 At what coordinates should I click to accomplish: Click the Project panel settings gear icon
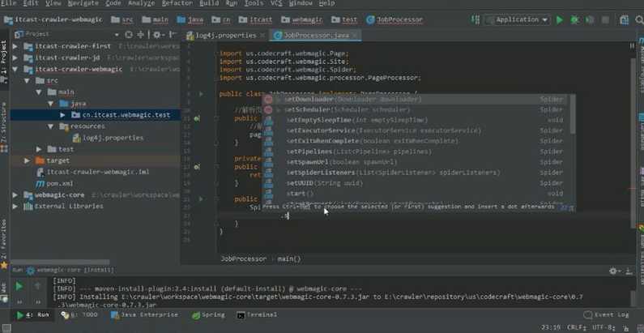pos(155,34)
